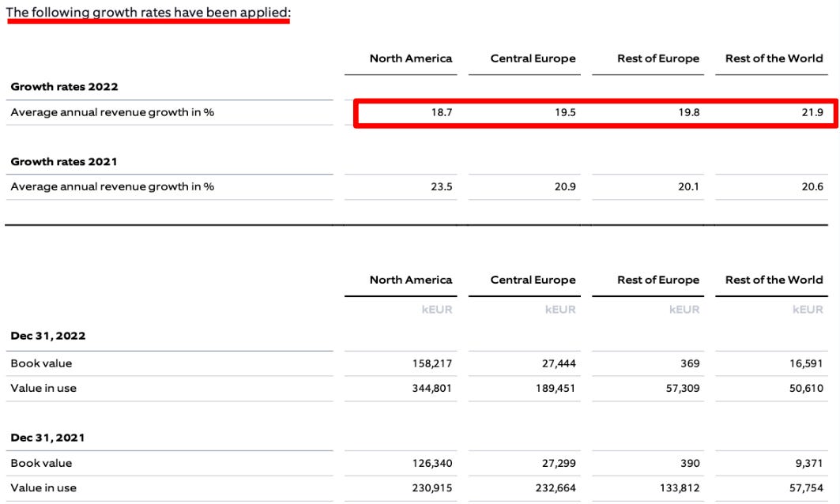Click the 'Book value' label under Dec 31, 2022

pyautogui.click(x=41, y=363)
